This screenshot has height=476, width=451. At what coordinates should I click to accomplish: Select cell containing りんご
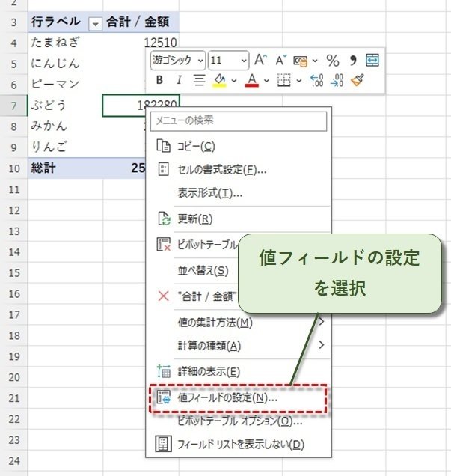[66, 147]
